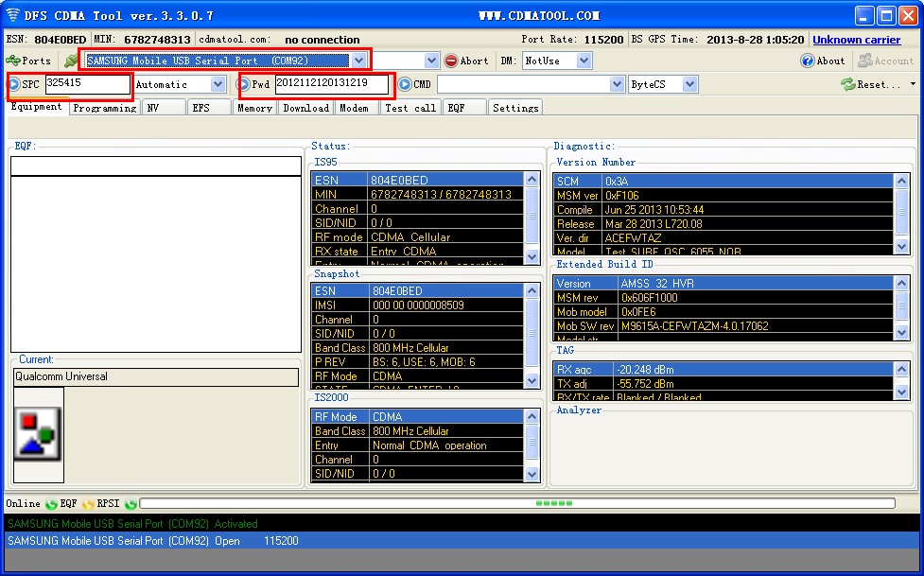Viewport: 924px width, 576px height.
Task: Click the green connect plug icon
Action: (71, 61)
